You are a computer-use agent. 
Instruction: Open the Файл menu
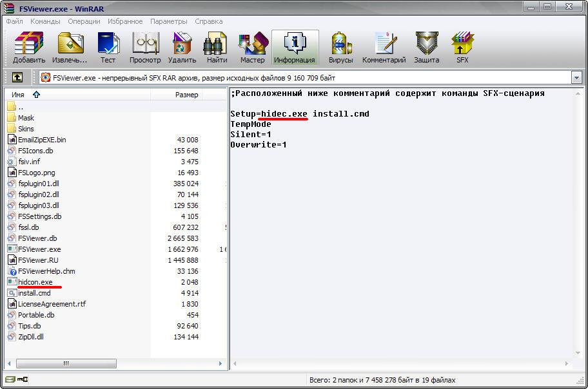pos(14,21)
